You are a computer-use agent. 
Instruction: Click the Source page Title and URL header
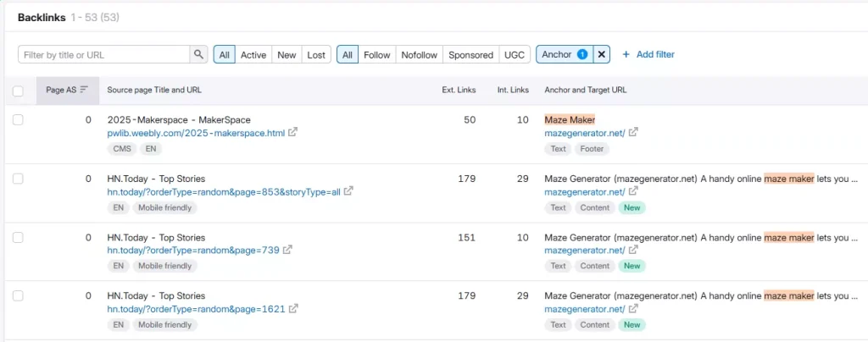[x=154, y=90]
